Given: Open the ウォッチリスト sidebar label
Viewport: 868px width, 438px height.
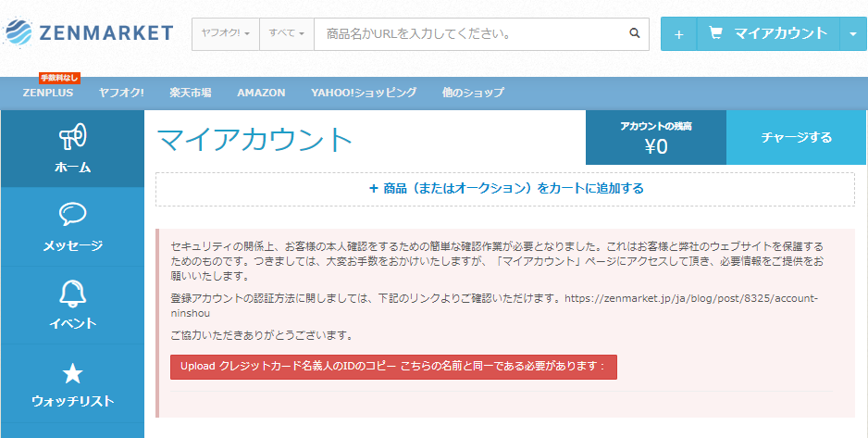Looking at the screenshot, I should click(72, 401).
